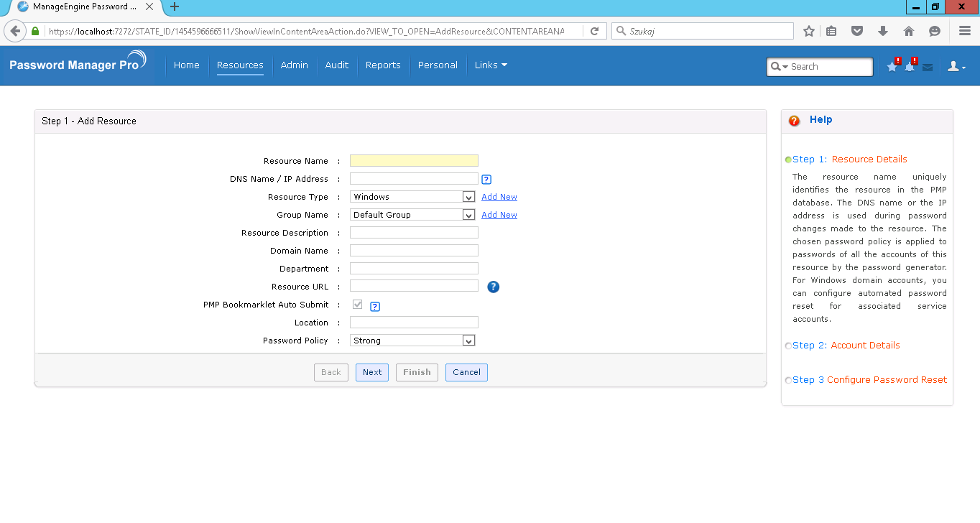Open Firefox bookmarks list icon
980x523 pixels.
click(831, 32)
